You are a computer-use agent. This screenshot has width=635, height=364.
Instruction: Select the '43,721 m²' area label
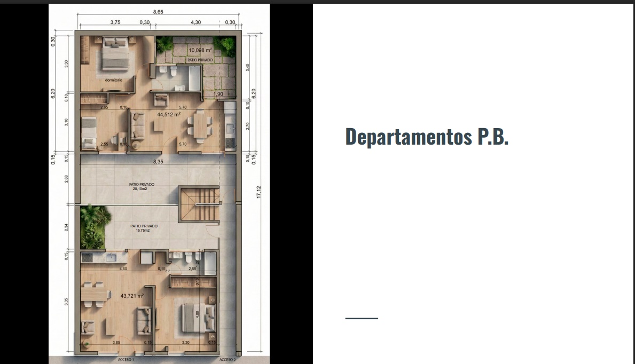pyautogui.click(x=133, y=296)
